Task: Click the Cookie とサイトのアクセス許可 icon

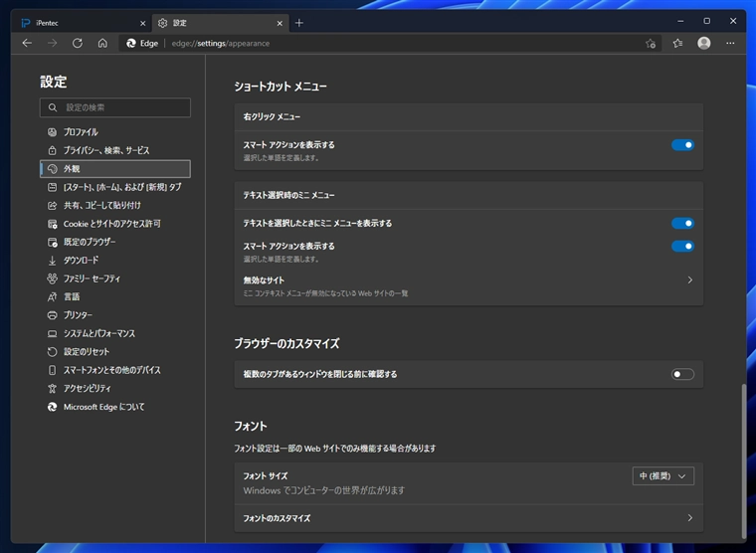Action: [x=52, y=224]
